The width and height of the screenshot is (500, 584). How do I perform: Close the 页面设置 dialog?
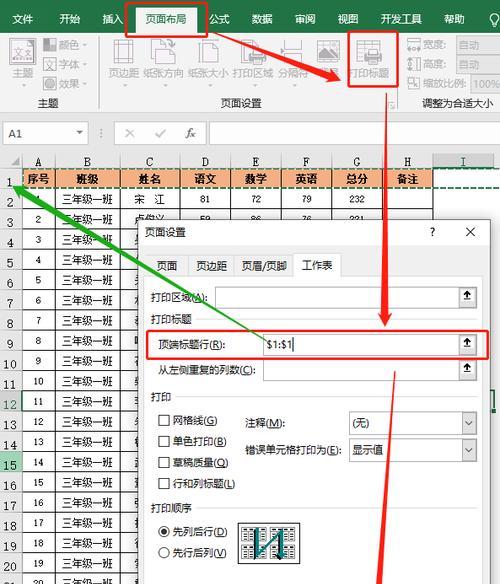tap(470, 232)
